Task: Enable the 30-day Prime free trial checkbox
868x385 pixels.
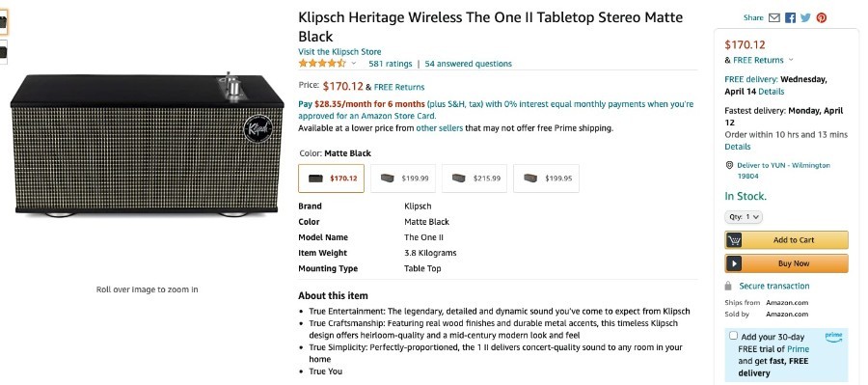Action: point(733,335)
